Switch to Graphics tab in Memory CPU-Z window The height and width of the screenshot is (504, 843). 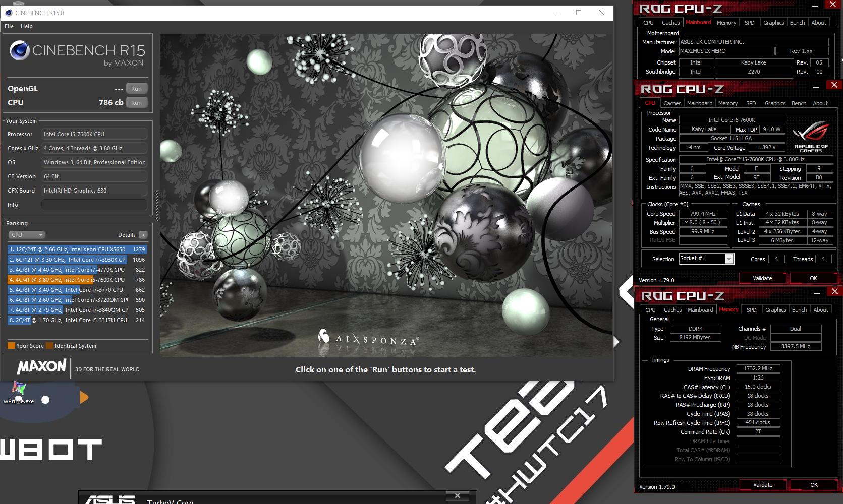point(775,310)
